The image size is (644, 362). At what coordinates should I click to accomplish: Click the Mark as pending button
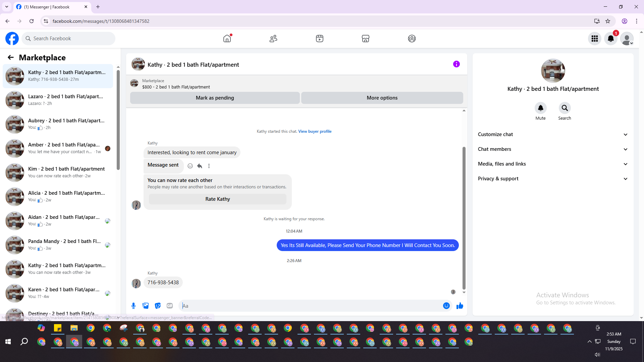215,98
